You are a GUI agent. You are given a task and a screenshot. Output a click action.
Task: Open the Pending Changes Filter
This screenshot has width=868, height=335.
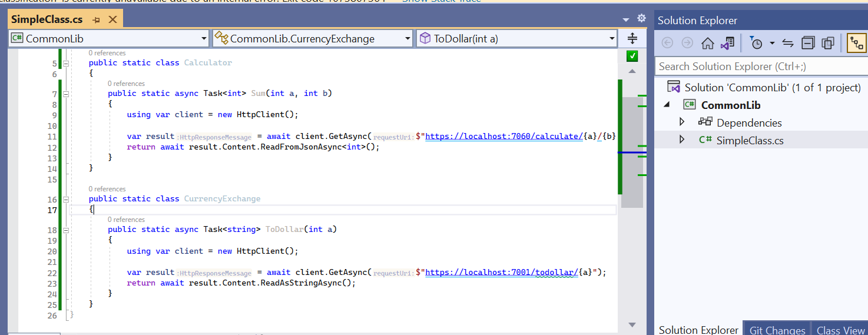tap(757, 43)
